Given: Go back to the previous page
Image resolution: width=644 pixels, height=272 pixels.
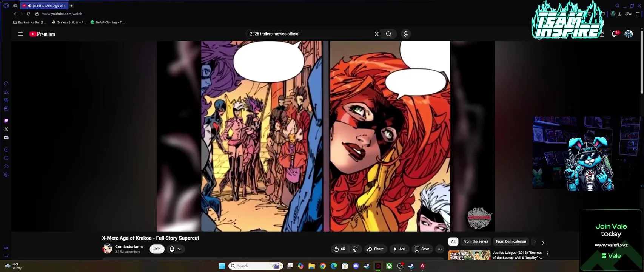Looking at the screenshot, I should click(x=15, y=14).
